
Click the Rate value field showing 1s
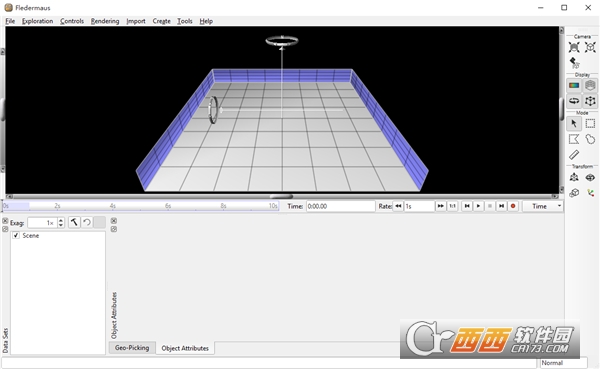coord(419,206)
